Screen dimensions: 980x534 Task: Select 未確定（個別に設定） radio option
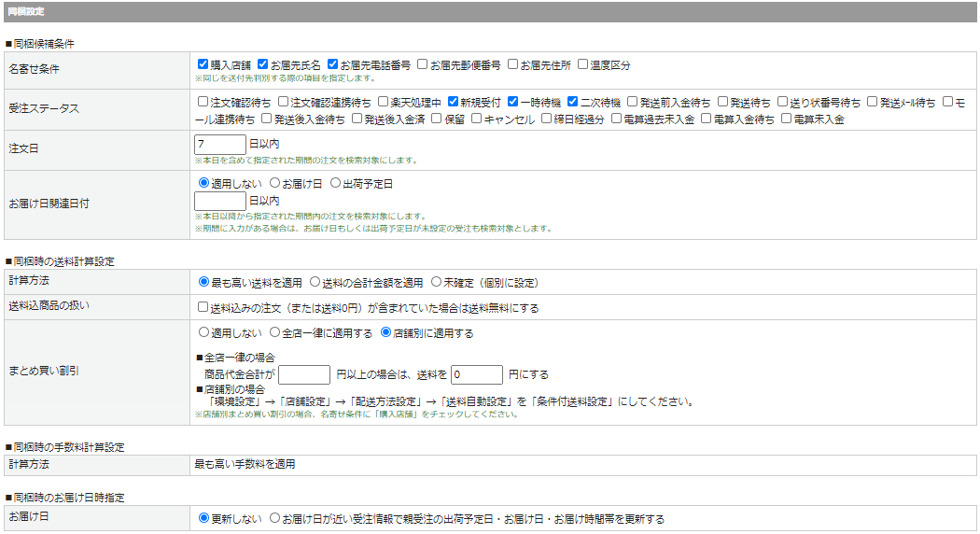[x=436, y=282]
